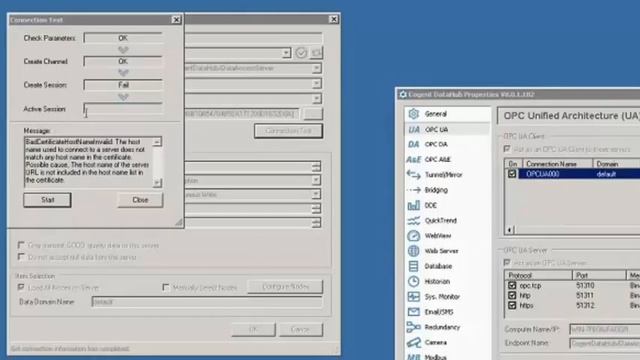Screen dimensions: 640x360
Task: Toggle 'Act as an OPC UA Client' checkbox
Action: click(x=507, y=149)
